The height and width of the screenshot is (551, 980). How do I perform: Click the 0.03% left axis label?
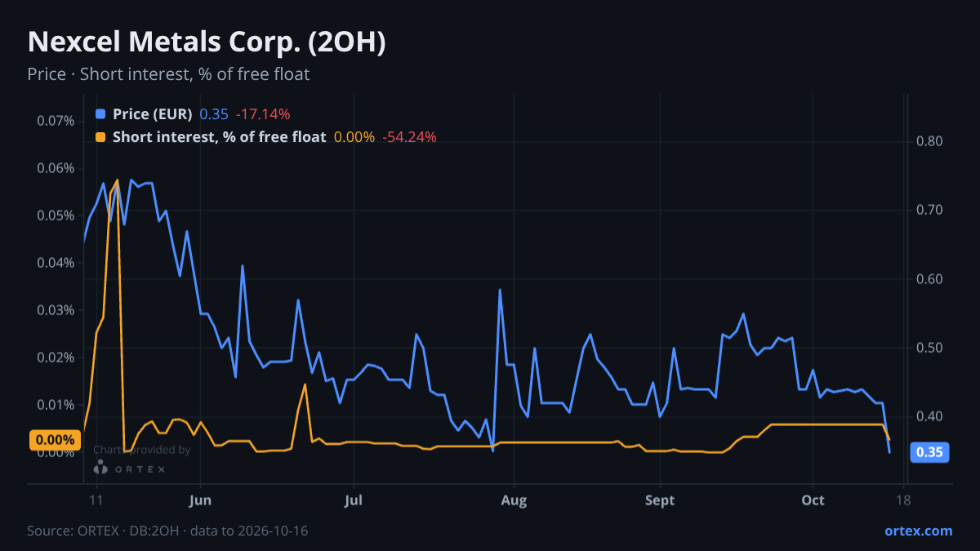56,310
